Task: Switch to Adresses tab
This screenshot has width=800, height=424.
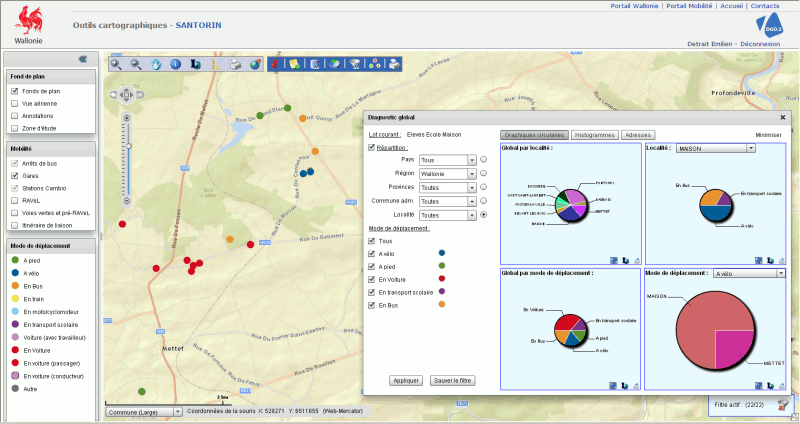Action: [638, 135]
